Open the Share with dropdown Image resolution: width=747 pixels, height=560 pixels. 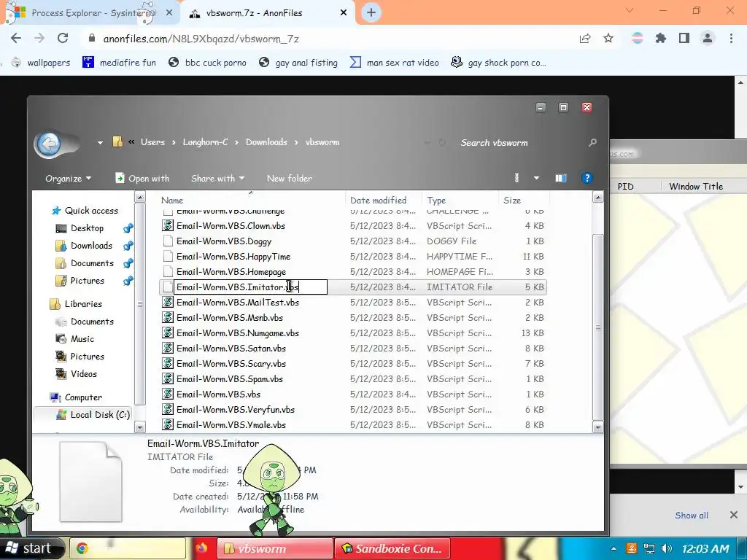tap(217, 178)
